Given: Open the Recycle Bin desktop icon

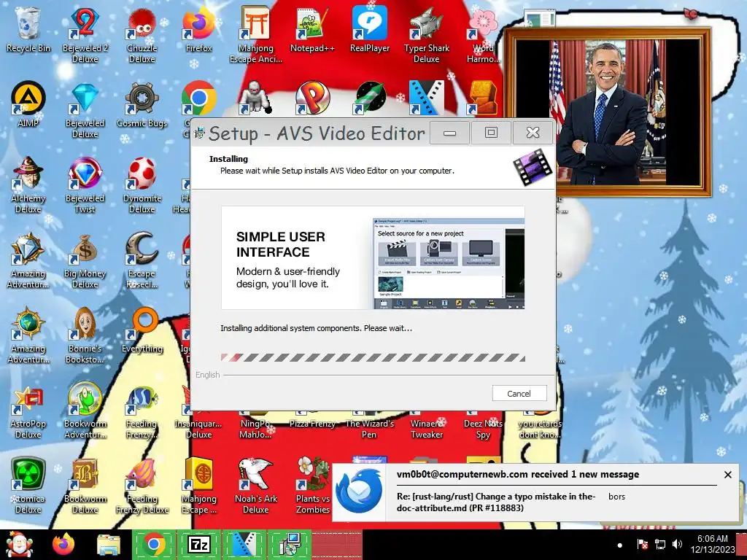Looking at the screenshot, I should [x=28, y=29].
